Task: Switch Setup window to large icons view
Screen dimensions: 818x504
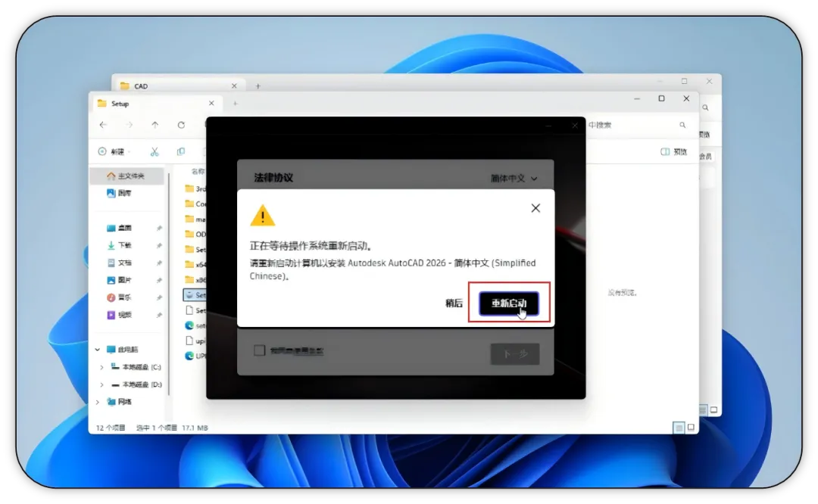Action: tap(691, 428)
